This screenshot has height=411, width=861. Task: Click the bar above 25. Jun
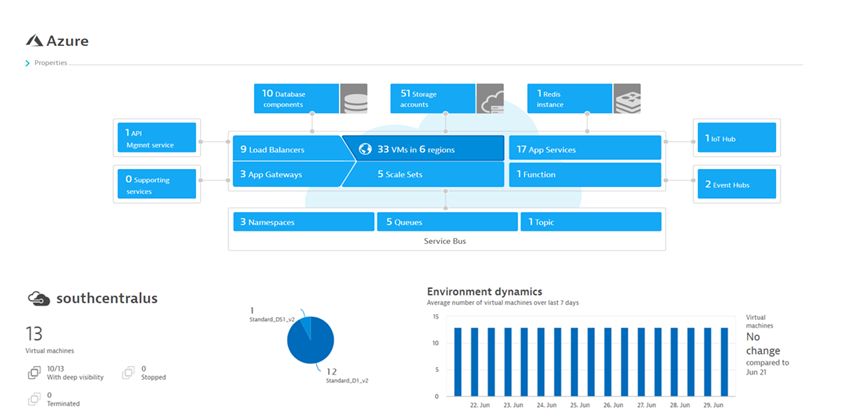point(574,362)
